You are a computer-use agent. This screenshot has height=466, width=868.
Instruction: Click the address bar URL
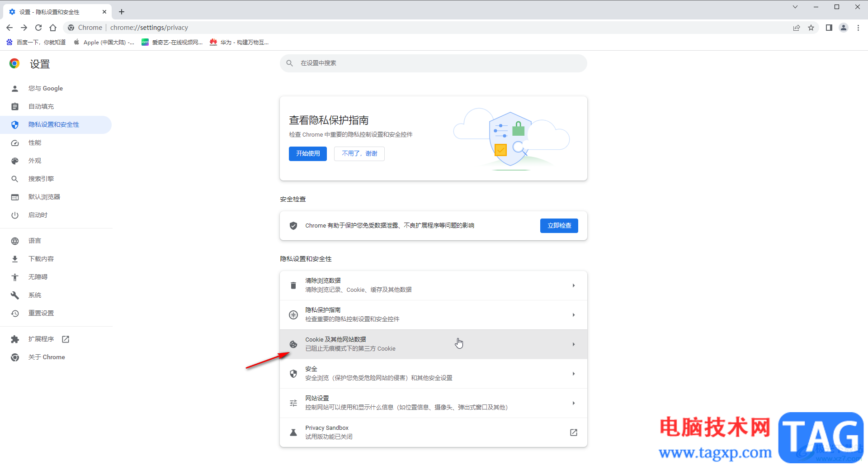coord(149,28)
